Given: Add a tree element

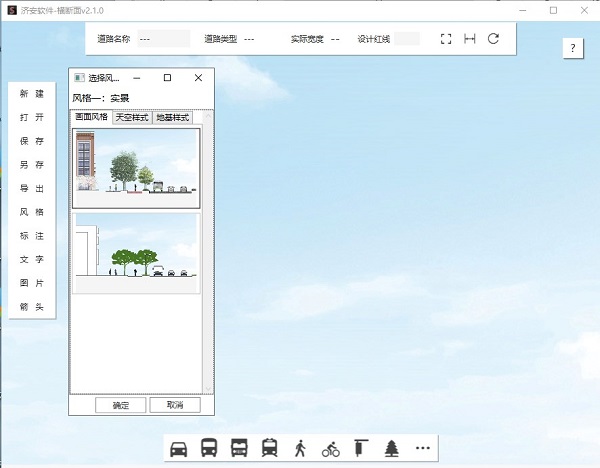Looking at the screenshot, I should tap(392, 448).
